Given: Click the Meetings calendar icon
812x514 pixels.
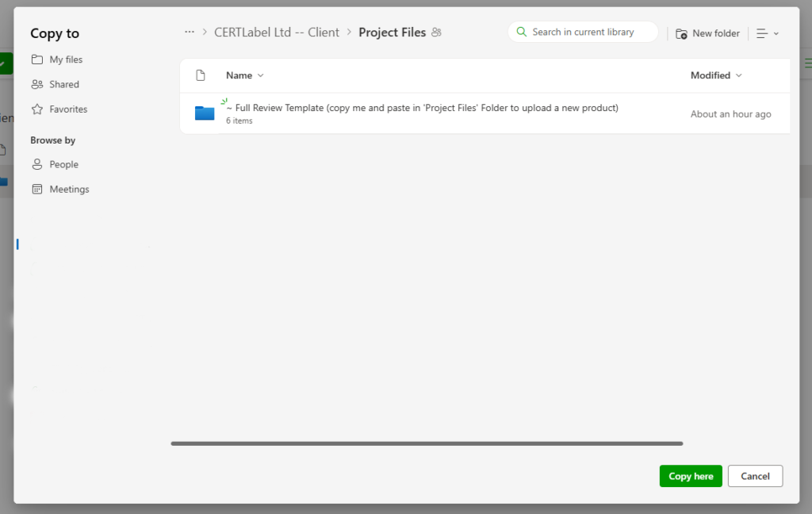Looking at the screenshot, I should pos(37,190).
